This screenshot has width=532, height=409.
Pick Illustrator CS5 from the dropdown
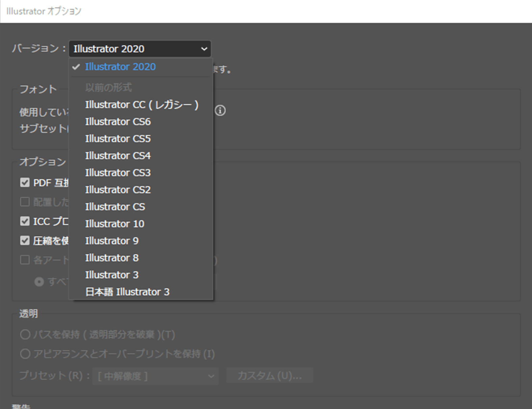tap(118, 139)
